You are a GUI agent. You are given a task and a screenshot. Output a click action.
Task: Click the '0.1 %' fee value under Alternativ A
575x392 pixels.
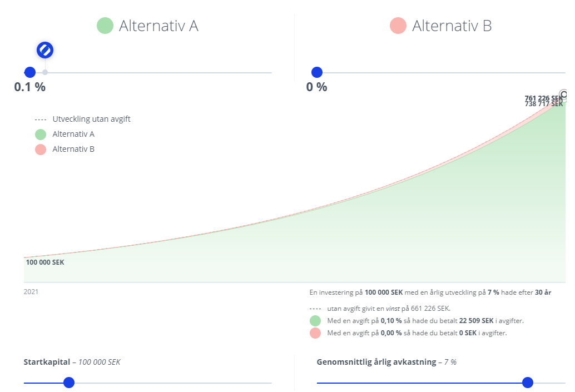pos(30,87)
